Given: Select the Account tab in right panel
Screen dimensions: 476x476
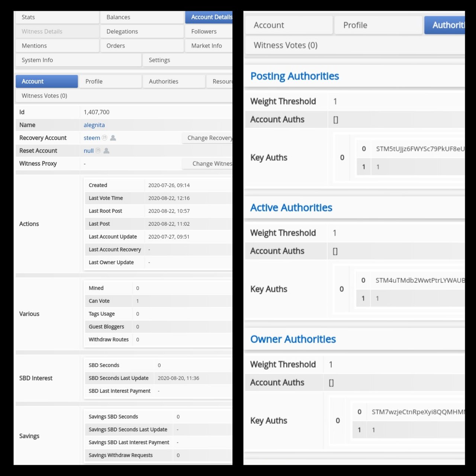Looking at the screenshot, I should coord(289,25).
